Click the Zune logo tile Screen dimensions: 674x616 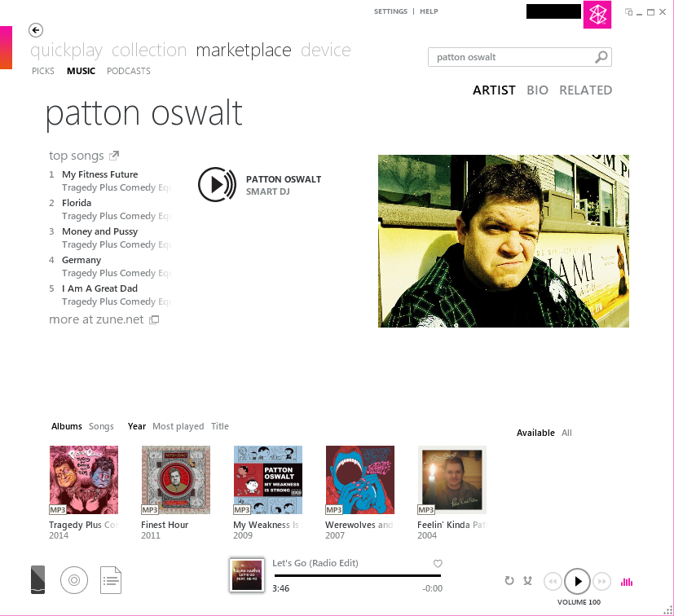pos(597,15)
